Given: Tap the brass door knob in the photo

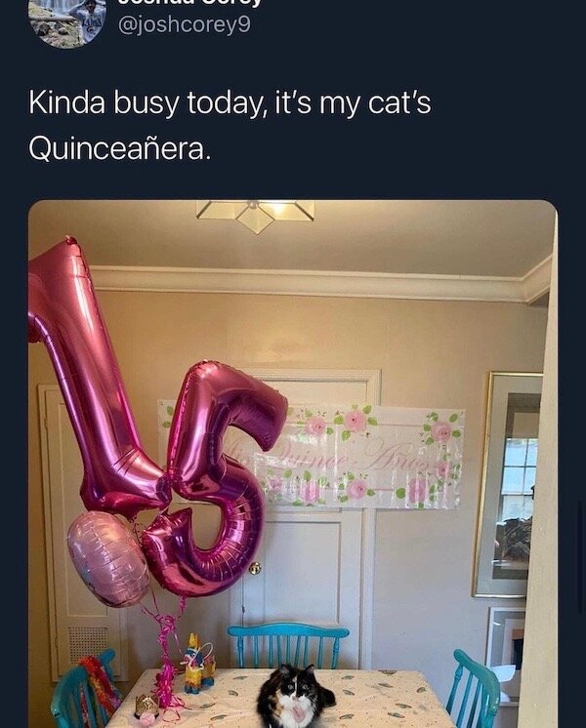Looking at the screenshot, I should [x=255, y=568].
